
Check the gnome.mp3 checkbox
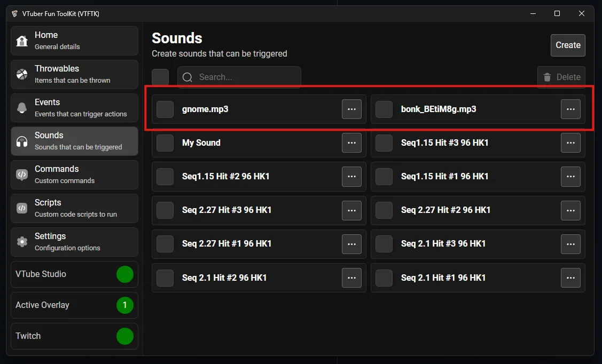tap(165, 109)
